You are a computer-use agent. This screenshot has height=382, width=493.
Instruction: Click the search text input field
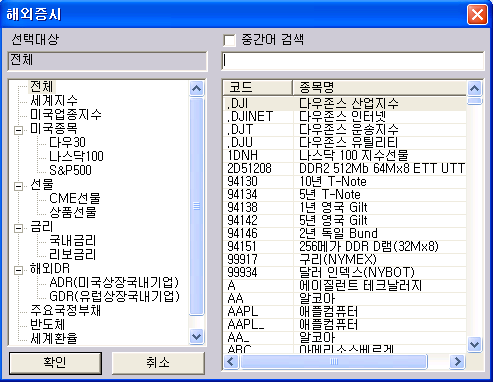tap(353, 61)
